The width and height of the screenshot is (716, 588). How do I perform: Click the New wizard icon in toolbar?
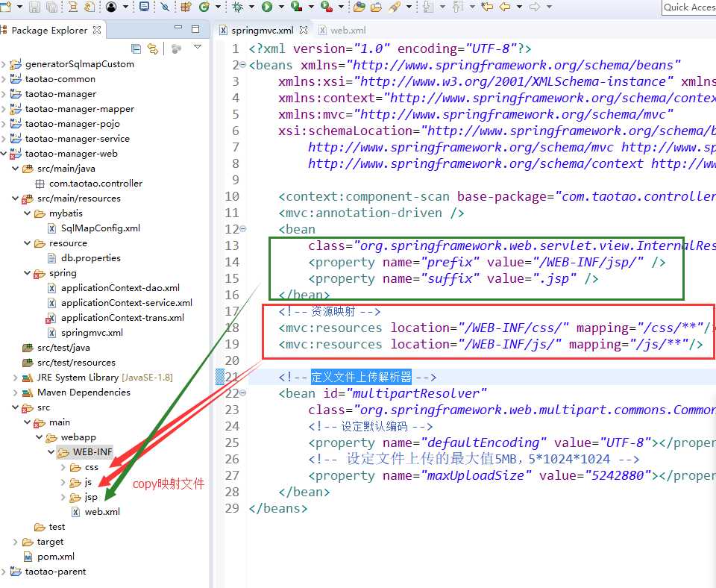click(5, 7)
